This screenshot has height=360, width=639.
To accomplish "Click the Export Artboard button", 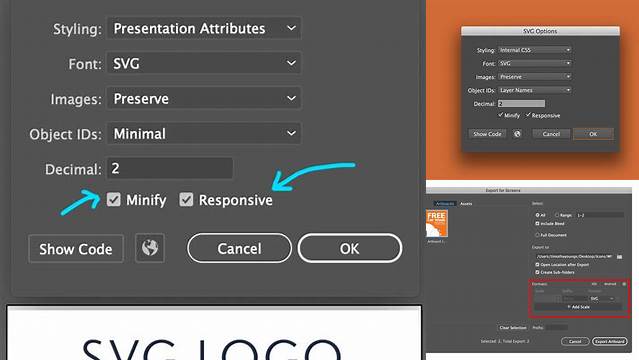I will (x=610, y=341).
